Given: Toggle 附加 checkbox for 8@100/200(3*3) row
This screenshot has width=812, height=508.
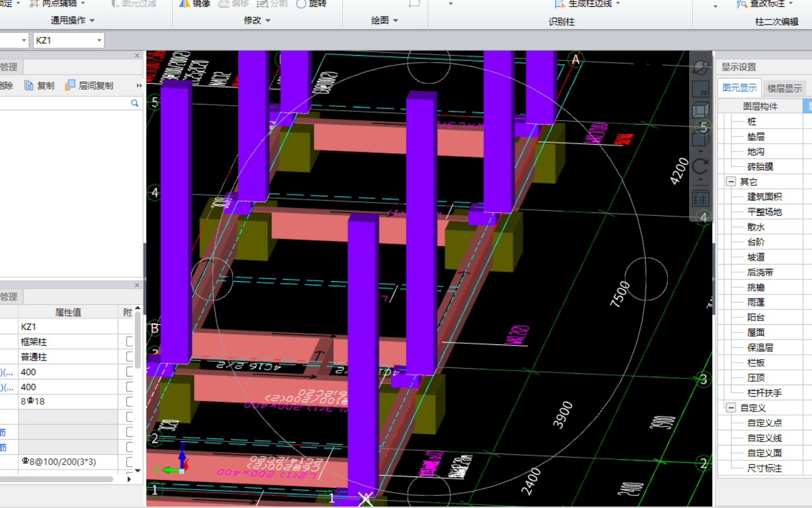Looking at the screenshot, I should tap(130, 462).
